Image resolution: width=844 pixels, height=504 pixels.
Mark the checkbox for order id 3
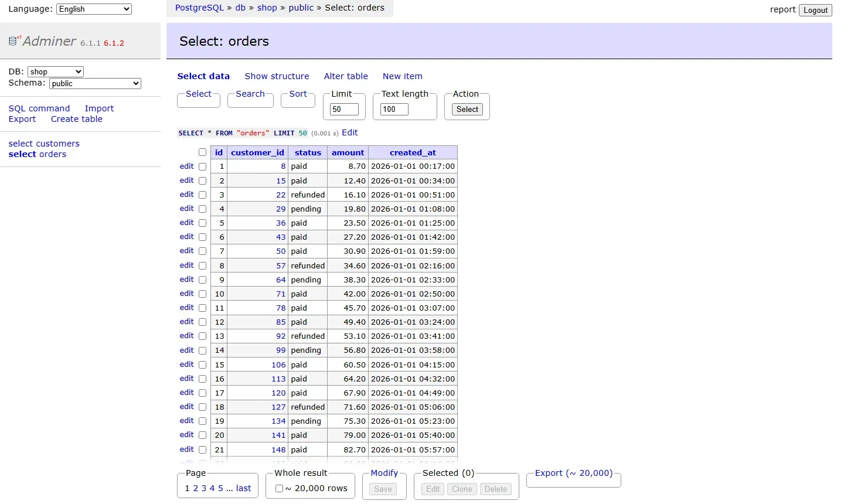[x=202, y=195]
